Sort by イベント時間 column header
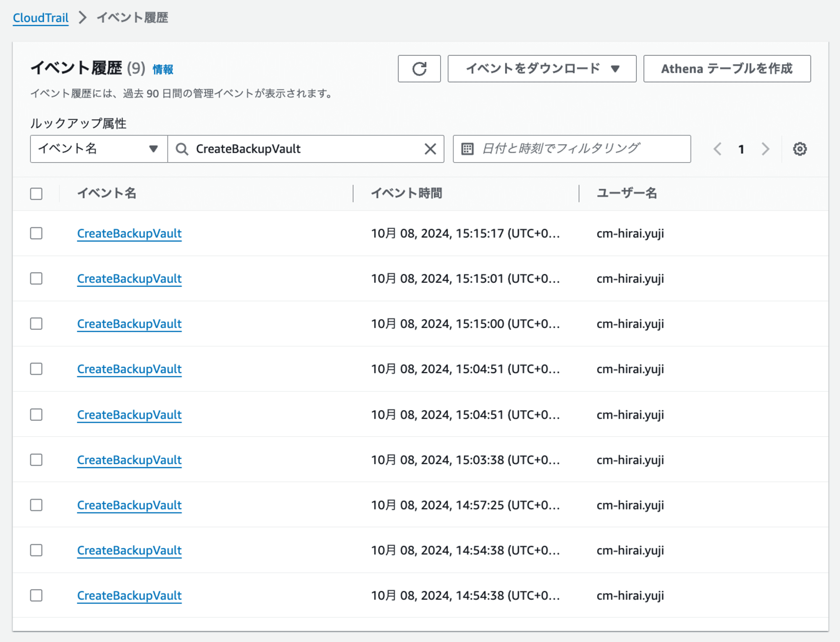The width and height of the screenshot is (840, 642). 407,193
